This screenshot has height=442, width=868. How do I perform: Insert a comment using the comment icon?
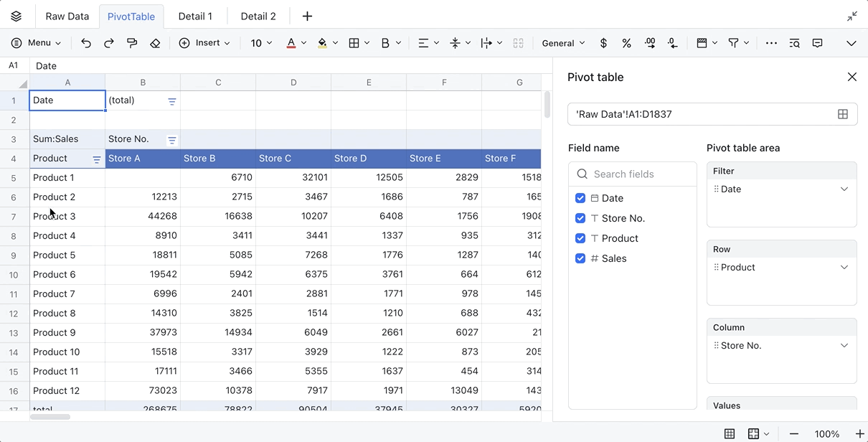[x=817, y=43]
